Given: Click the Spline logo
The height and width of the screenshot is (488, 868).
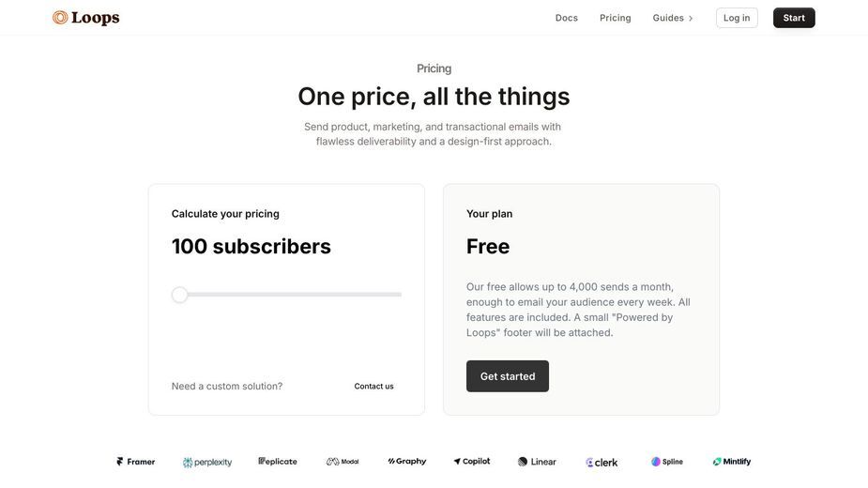Looking at the screenshot, I should [667, 462].
